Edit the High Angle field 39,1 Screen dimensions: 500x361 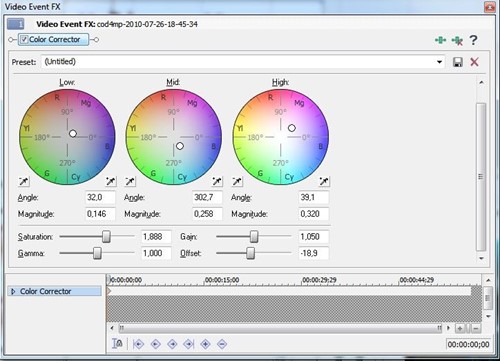(x=314, y=197)
